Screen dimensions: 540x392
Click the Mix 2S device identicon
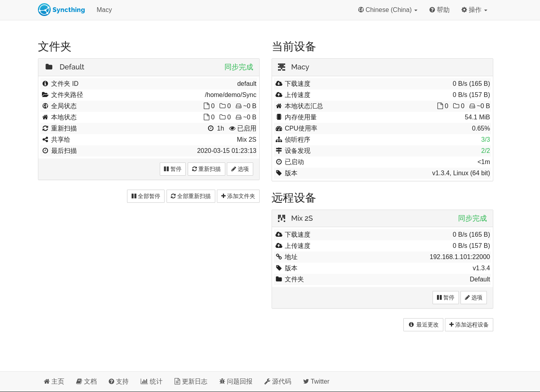click(x=282, y=218)
